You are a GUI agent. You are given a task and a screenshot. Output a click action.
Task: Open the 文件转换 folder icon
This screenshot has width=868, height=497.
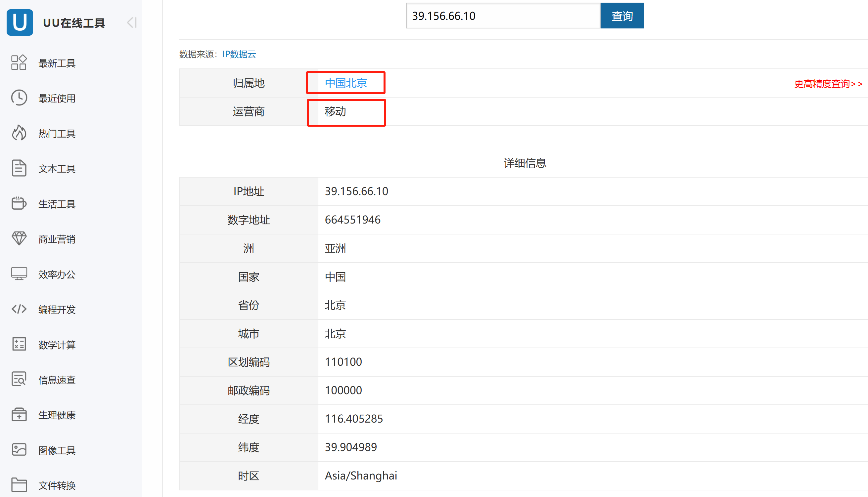click(x=19, y=485)
